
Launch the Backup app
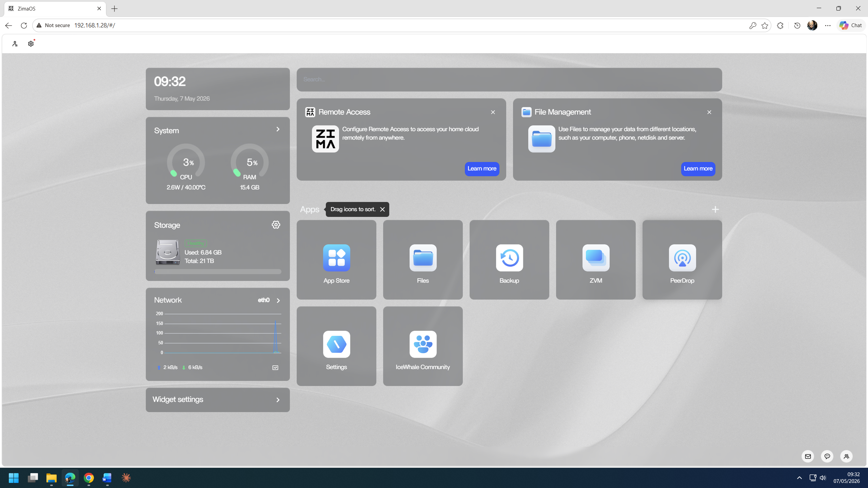(509, 260)
